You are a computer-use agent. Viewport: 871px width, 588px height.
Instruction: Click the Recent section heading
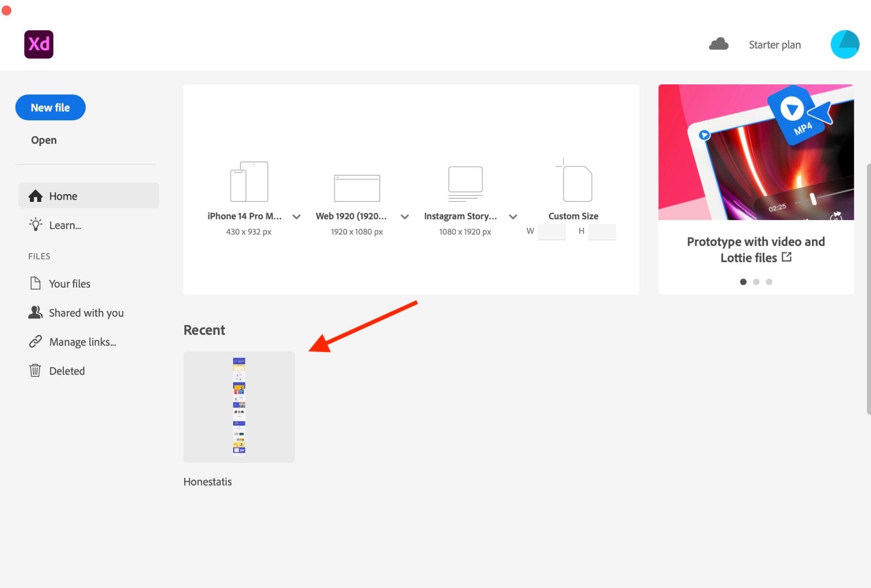(204, 330)
